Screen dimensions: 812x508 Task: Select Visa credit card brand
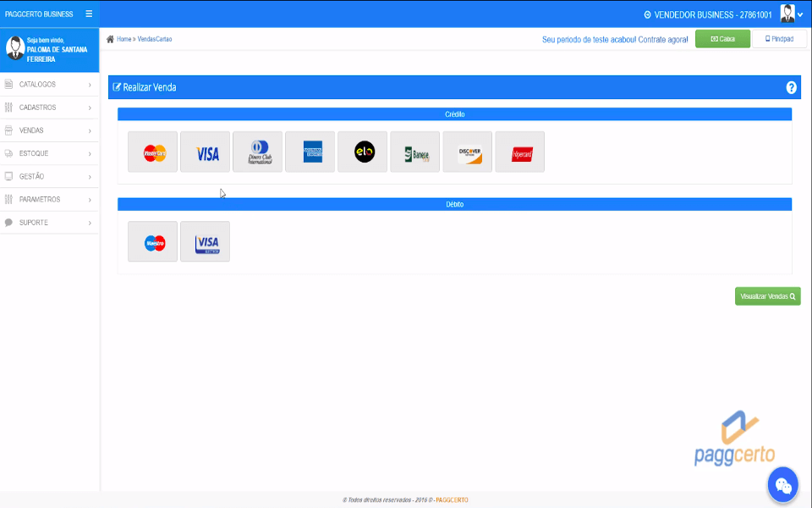(x=205, y=152)
